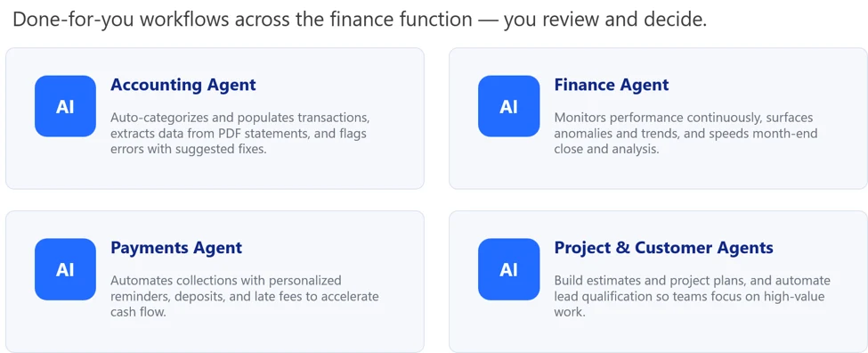Select the Payments Agent AI icon
The image size is (868, 353).
65,269
